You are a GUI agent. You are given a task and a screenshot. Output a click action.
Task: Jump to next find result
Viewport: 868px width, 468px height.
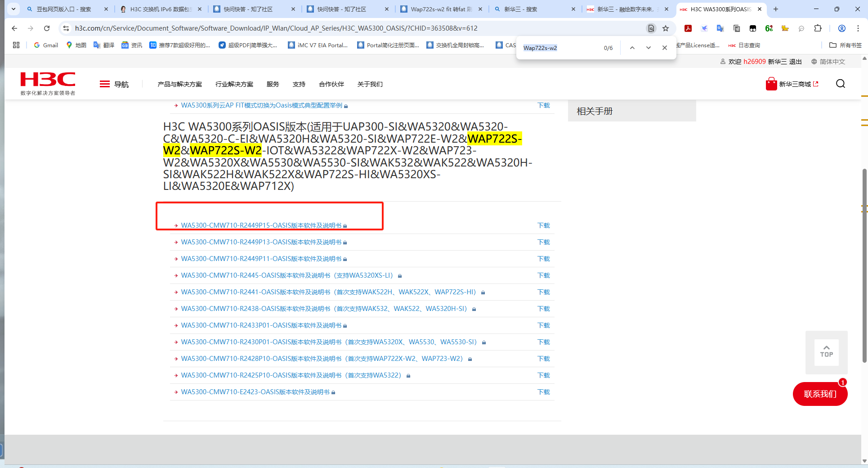(648, 48)
